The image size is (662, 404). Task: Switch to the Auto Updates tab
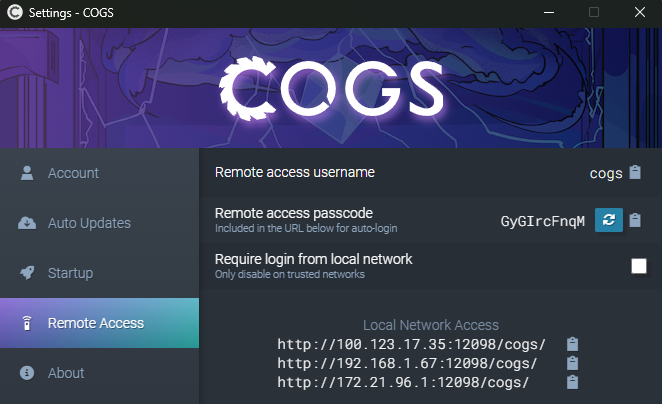[x=100, y=223]
